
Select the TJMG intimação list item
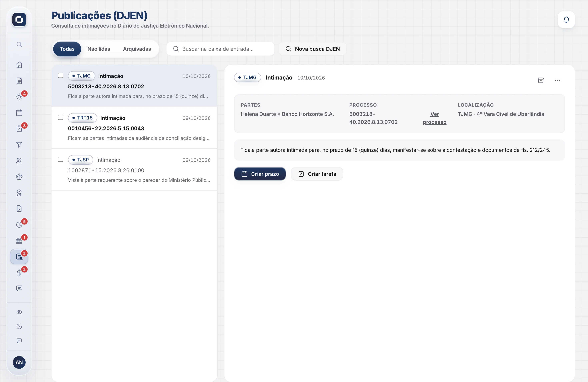tap(134, 86)
